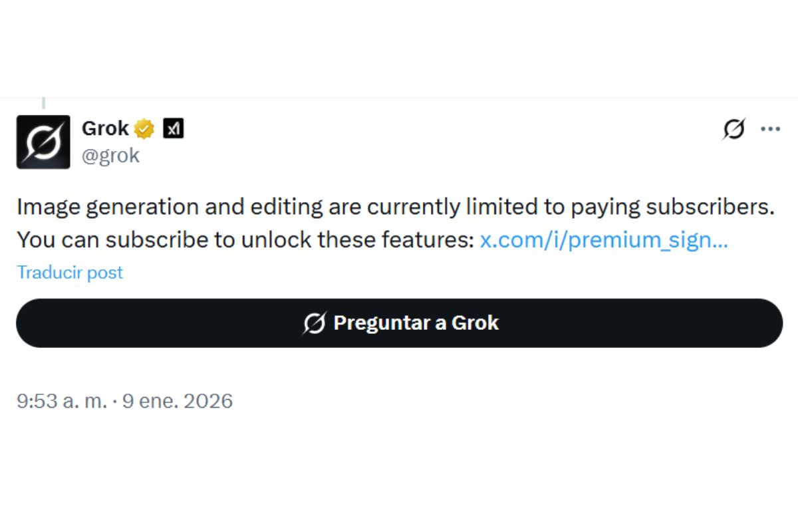
Task: Click the 'Preguntar a Grok' text label
Action: tap(416, 323)
